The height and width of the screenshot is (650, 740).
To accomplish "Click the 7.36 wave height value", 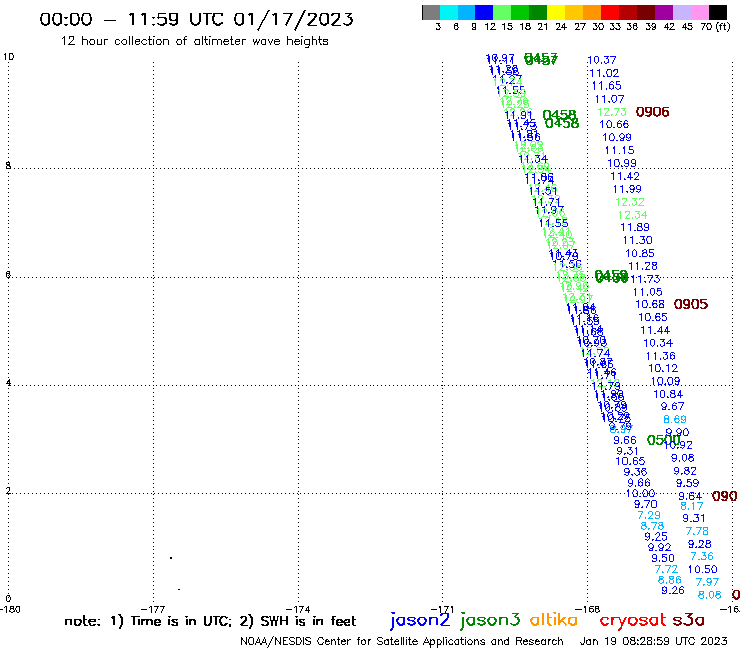I will coord(702,557).
